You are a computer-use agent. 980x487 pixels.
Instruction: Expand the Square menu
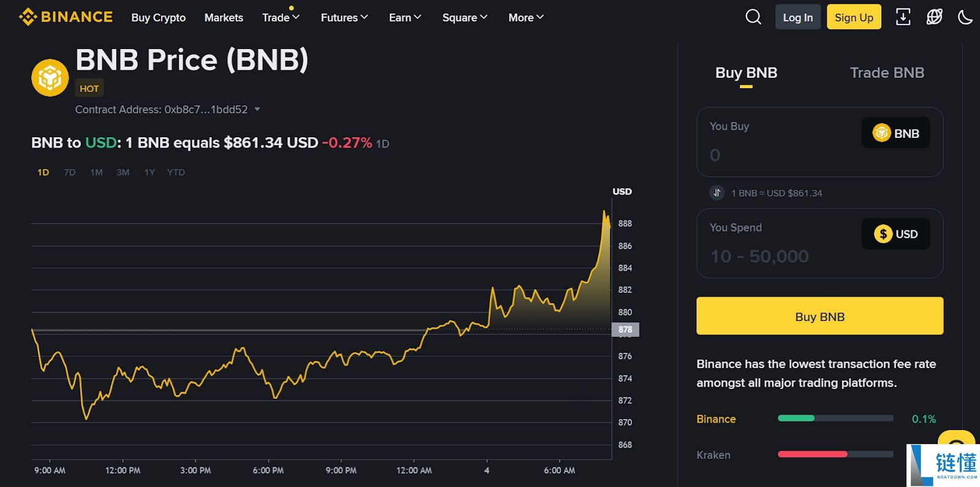pyautogui.click(x=465, y=18)
